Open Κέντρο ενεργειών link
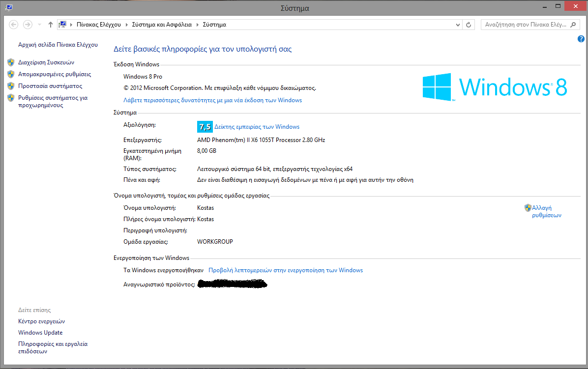588x369 pixels. tap(41, 321)
